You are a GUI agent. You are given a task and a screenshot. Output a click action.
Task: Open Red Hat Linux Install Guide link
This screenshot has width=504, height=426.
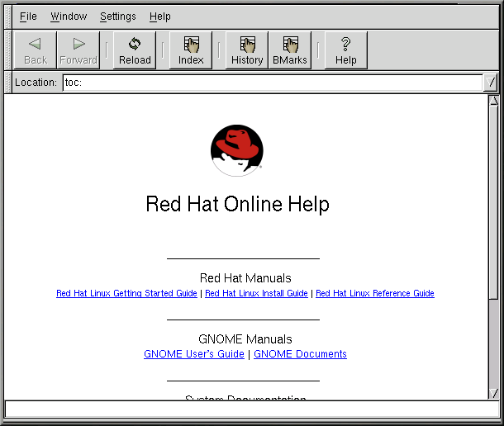point(256,294)
